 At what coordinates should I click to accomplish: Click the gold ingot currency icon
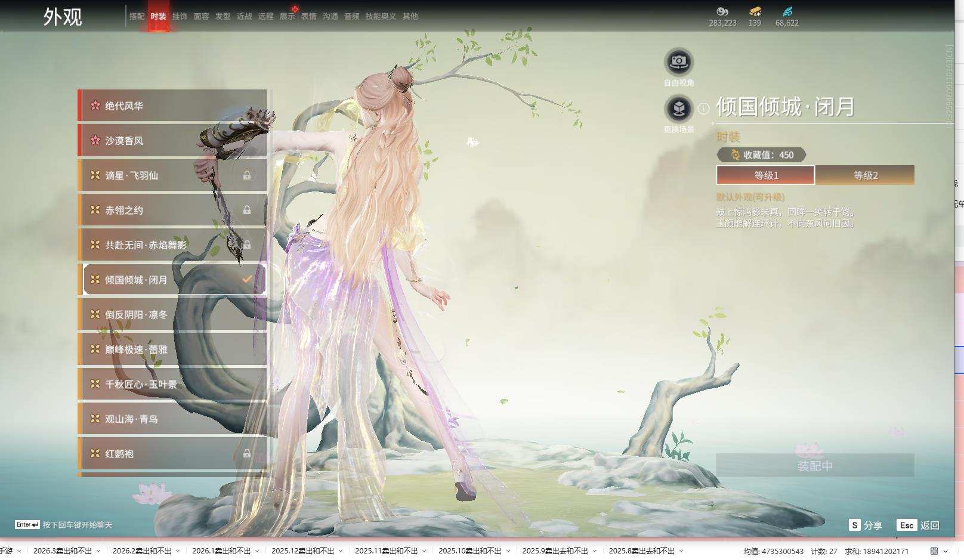tap(755, 11)
